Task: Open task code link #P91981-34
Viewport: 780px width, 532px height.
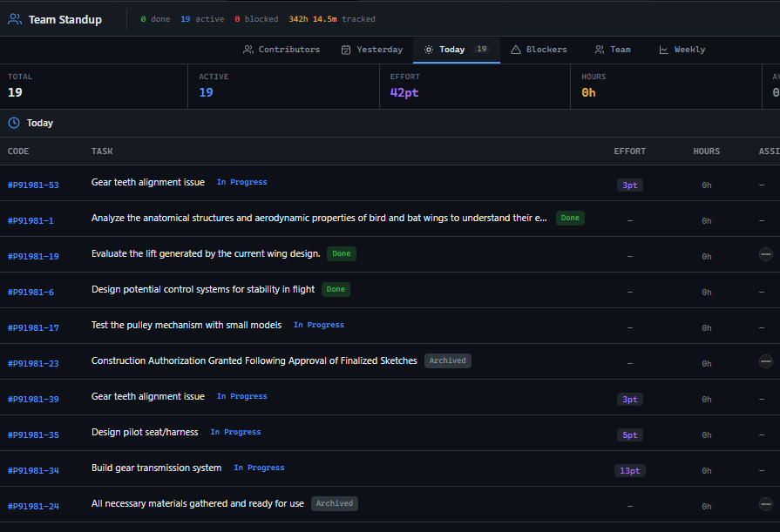Action: point(33,470)
